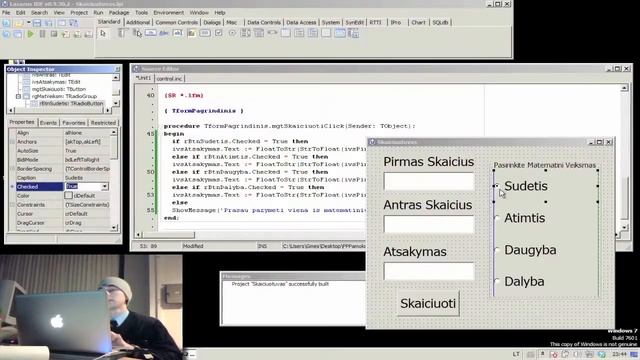Pick the TListBox component icon
This screenshot has width=640, height=360.
pos(245,33)
